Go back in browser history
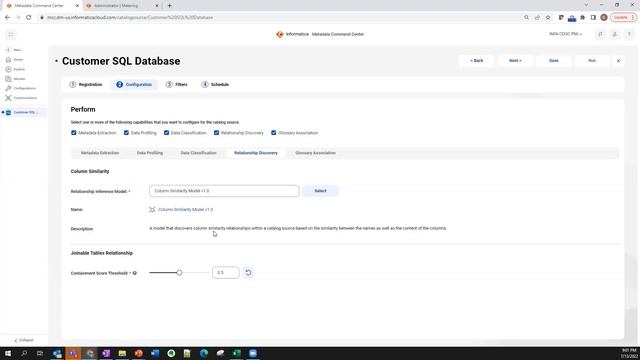This screenshot has width=640, height=360. (x=7, y=18)
